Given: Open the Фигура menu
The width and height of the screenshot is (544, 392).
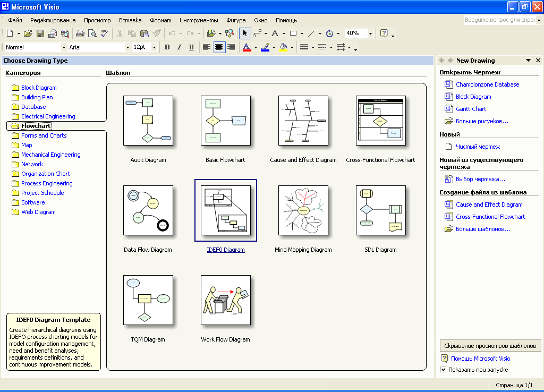Looking at the screenshot, I should coord(236,20).
